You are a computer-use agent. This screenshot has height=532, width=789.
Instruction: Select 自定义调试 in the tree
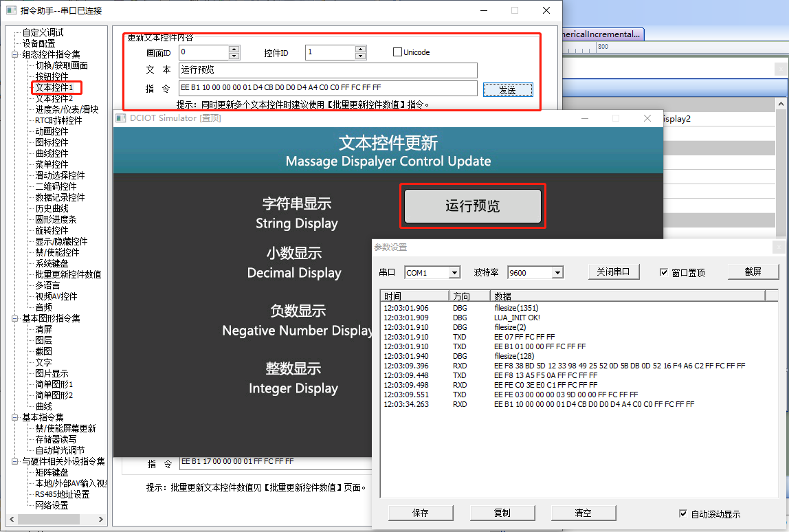tap(43, 32)
